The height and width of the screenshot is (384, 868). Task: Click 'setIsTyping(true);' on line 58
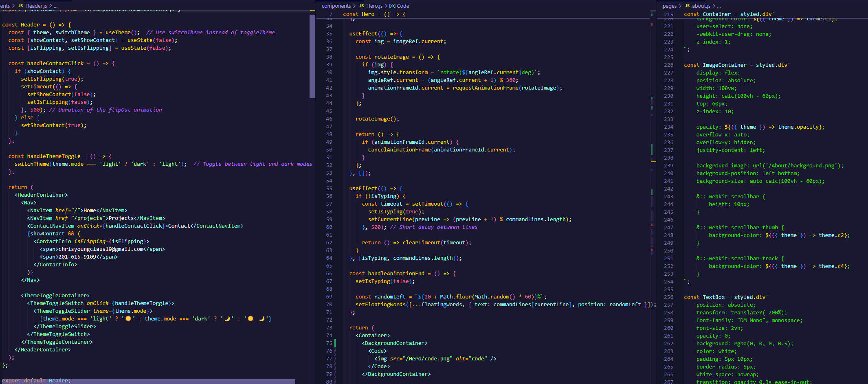coord(396,212)
